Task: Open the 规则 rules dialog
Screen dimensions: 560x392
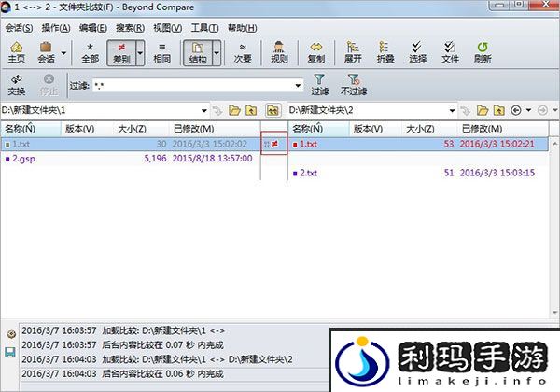Action: click(x=279, y=52)
